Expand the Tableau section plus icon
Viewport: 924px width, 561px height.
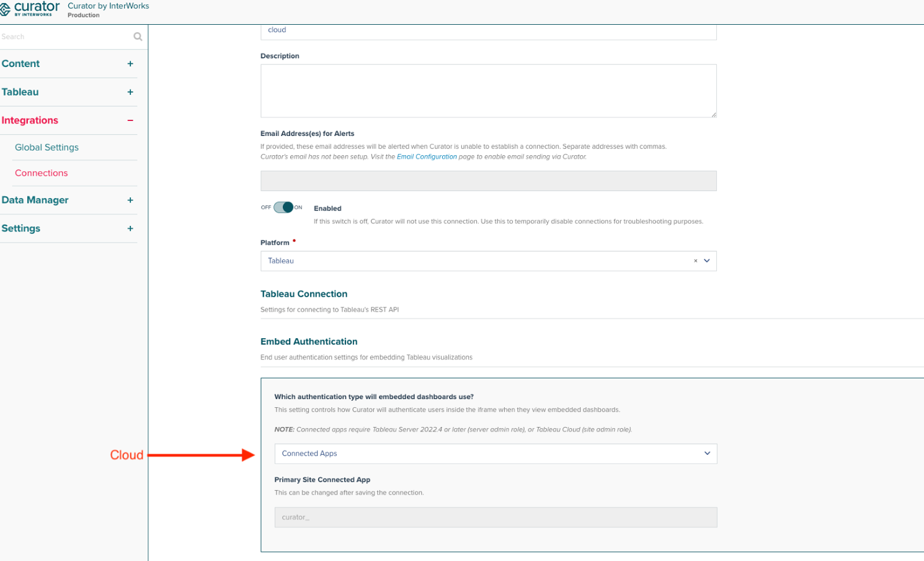point(130,92)
